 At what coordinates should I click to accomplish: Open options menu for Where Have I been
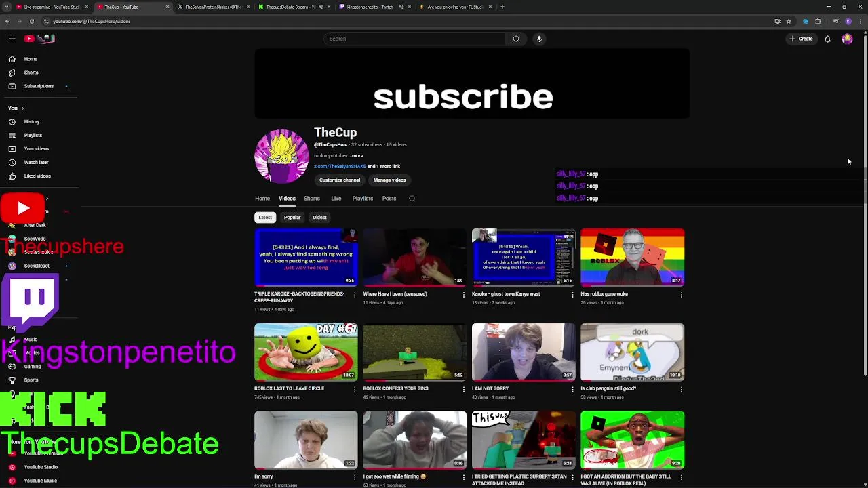click(x=464, y=295)
